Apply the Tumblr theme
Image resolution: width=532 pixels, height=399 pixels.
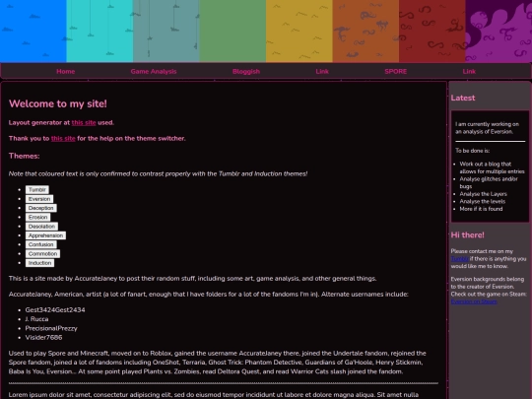coord(37,190)
